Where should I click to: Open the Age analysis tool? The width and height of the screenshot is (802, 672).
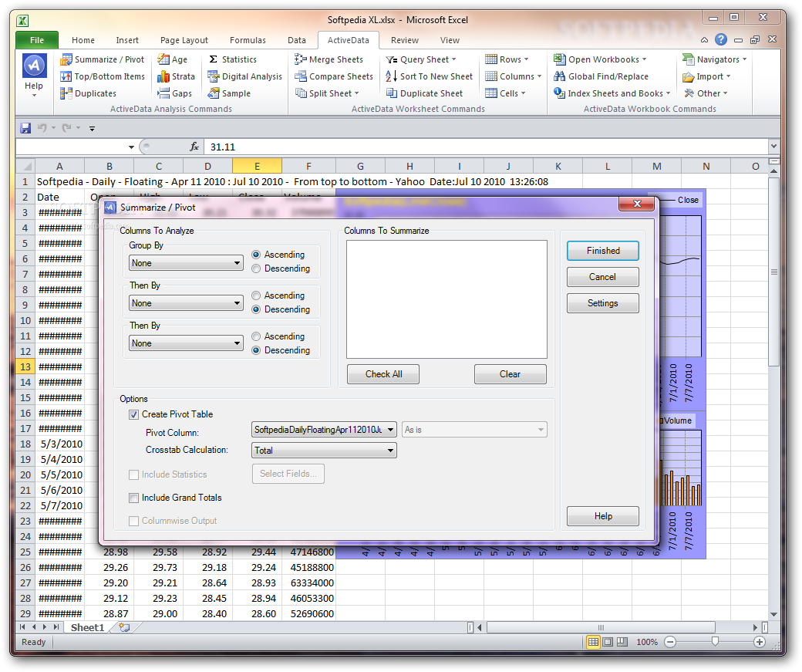[x=173, y=59]
